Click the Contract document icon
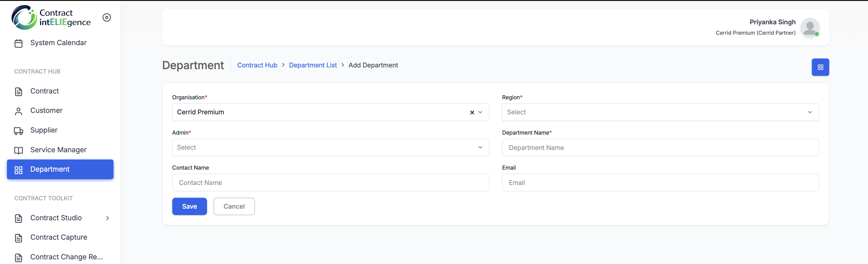The height and width of the screenshot is (264, 868). (19, 91)
